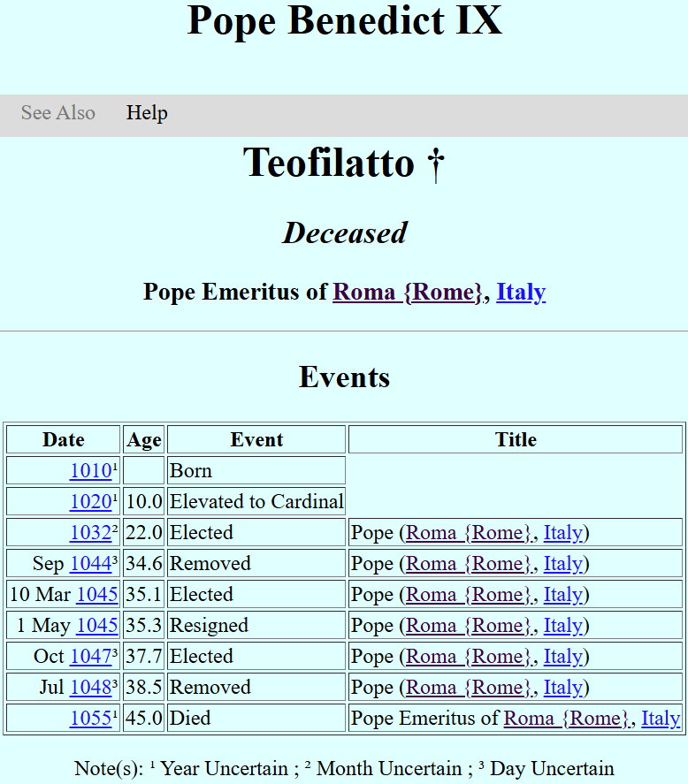Click the age value 34.6
This screenshot has height=784, width=688.
(144, 564)
